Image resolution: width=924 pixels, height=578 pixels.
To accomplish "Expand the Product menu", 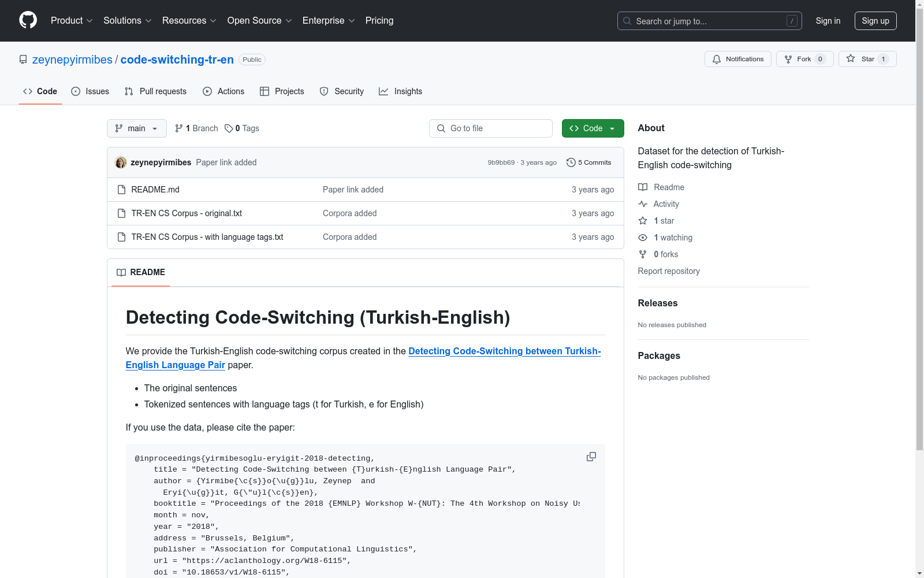I will click(72, 21).
